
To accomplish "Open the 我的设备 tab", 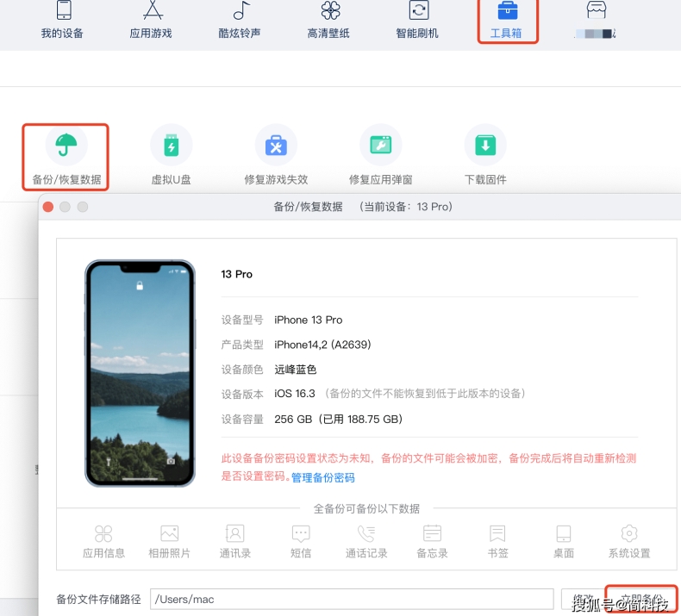I will click(x=62, y=20).
